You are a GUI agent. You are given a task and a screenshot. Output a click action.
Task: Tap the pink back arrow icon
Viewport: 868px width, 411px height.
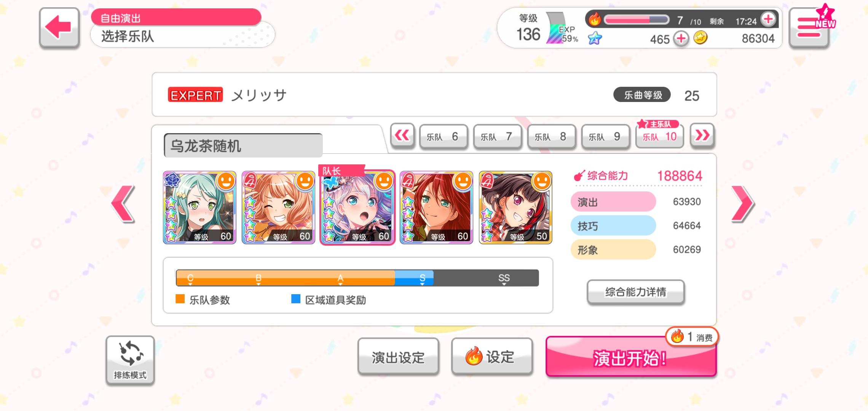[59, 27]
